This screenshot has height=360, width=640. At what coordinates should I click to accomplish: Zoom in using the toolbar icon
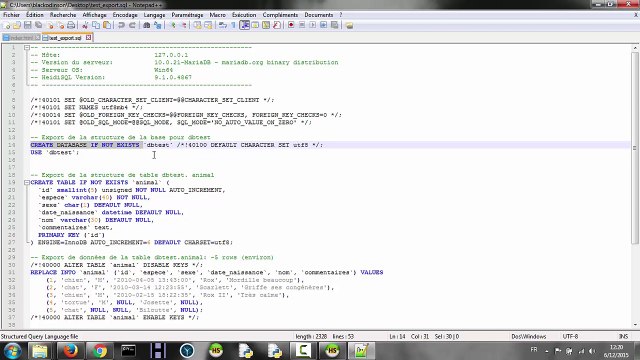pos(173,25)
